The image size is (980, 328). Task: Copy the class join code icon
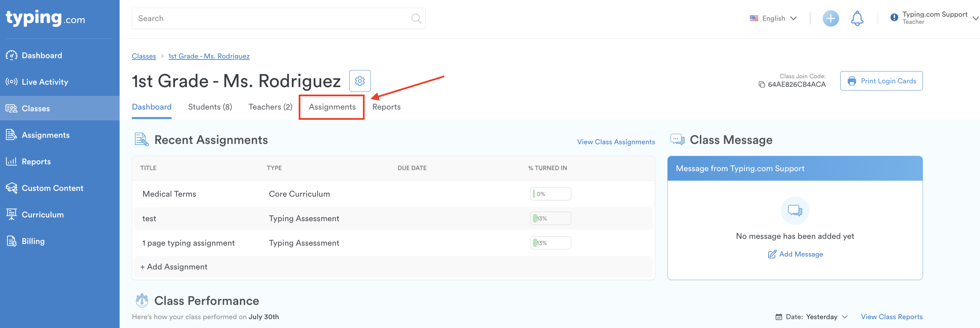[761, 85]
